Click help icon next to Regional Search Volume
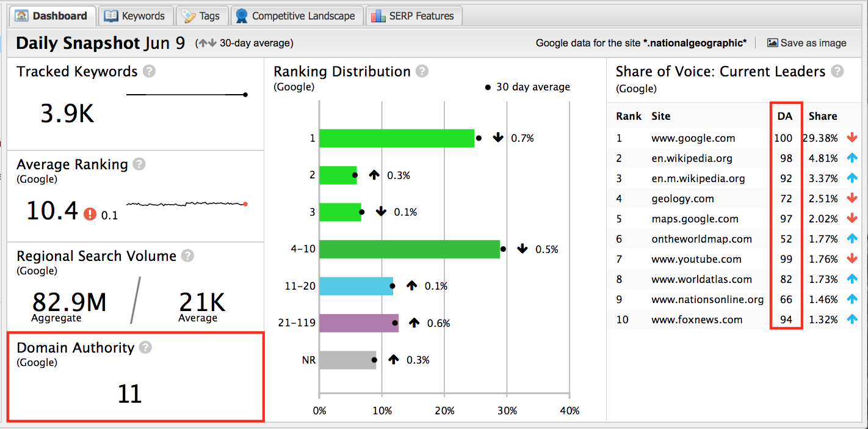This screenshot has height=429, width=868. click(x=188, y=255)
